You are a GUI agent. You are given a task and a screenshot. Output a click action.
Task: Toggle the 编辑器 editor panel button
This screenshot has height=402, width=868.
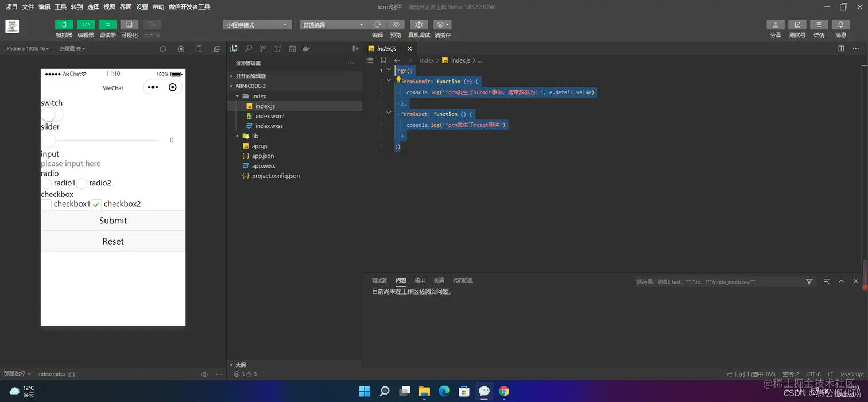86,25
